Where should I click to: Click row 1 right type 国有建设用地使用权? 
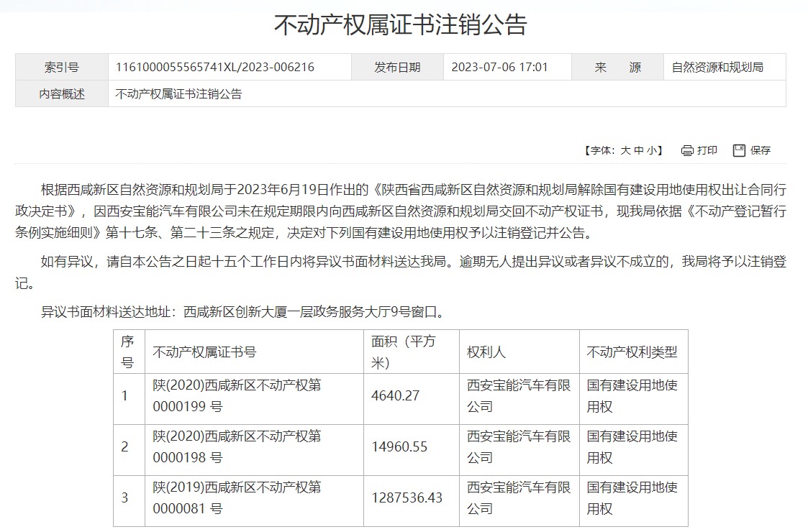point(634,396)
